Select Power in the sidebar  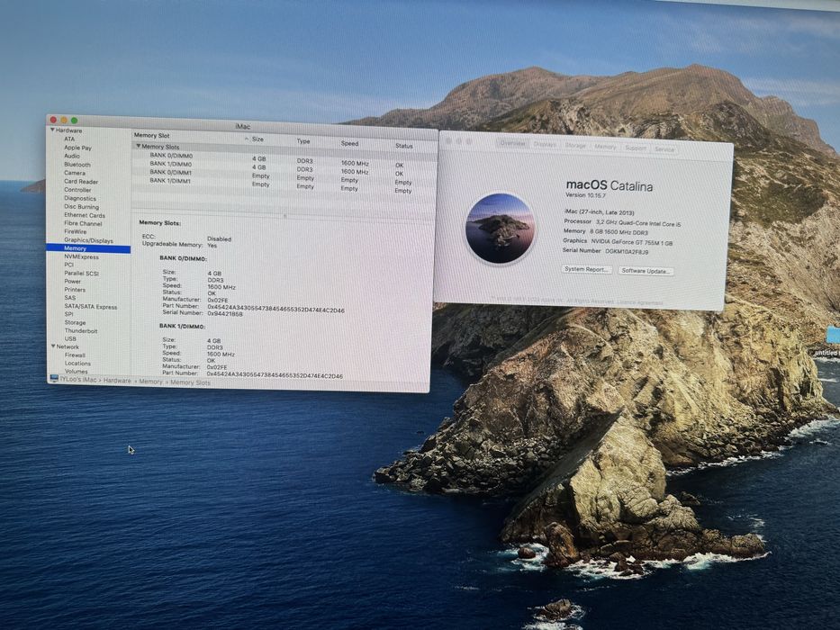73,281
